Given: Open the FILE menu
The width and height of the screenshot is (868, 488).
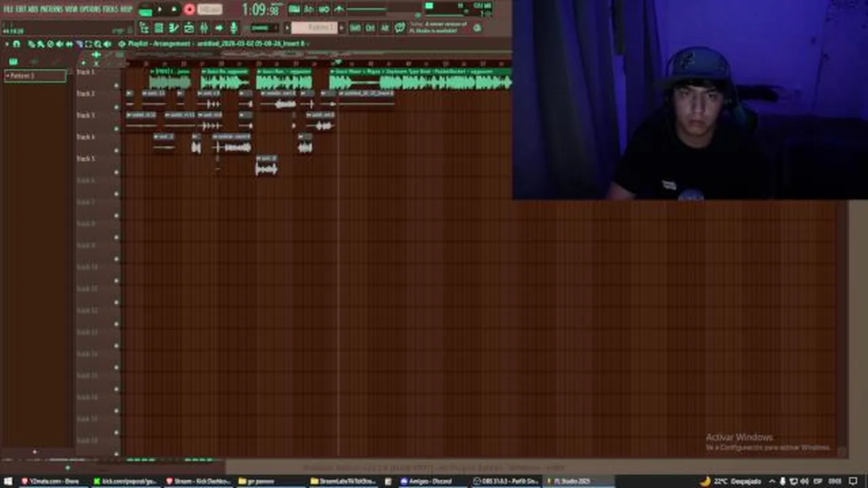Looking at the screenshot, I should 9,9.
